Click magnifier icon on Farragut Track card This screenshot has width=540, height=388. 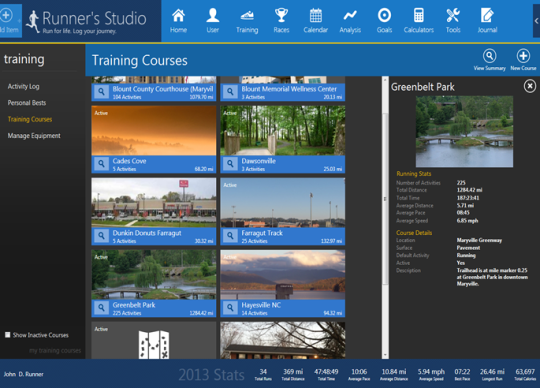pyautogui.click(x=230, y=235)
